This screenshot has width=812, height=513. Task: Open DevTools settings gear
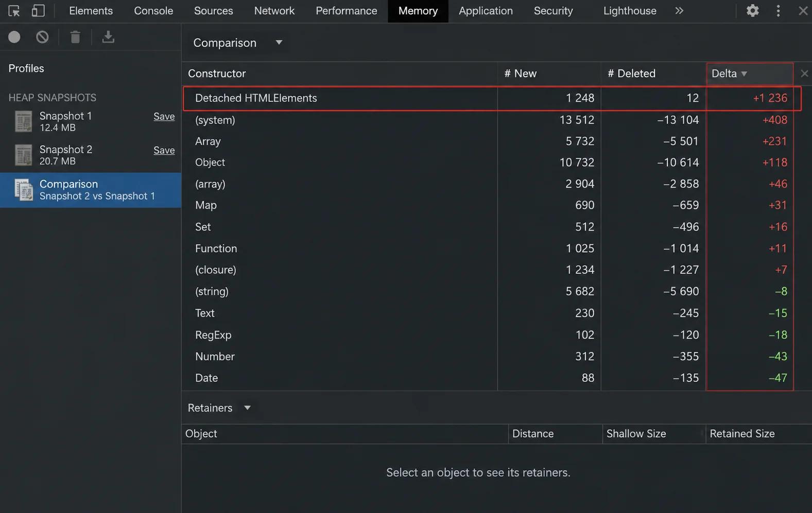point(752,11)
